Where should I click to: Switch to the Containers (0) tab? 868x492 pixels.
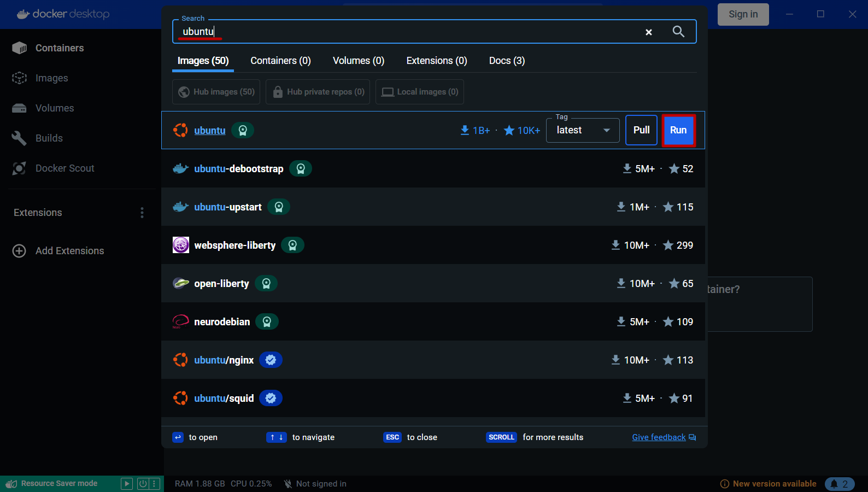point(280,61)
